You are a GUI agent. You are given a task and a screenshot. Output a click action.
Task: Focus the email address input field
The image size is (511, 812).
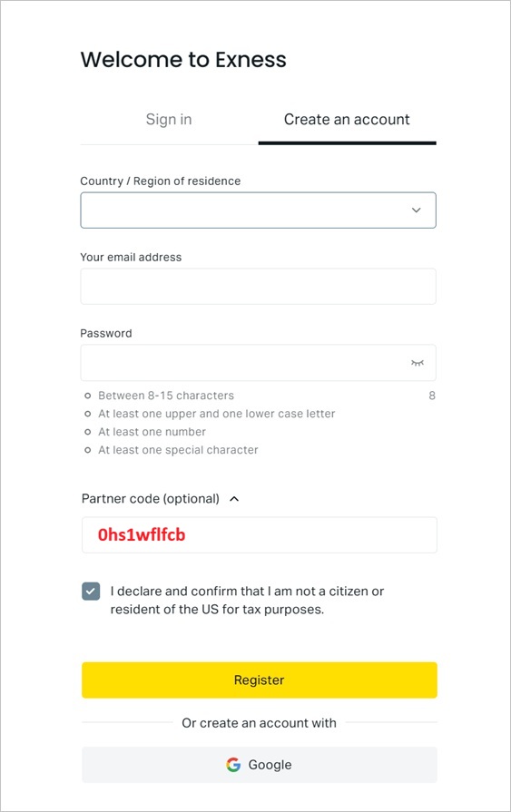[258, 287]
